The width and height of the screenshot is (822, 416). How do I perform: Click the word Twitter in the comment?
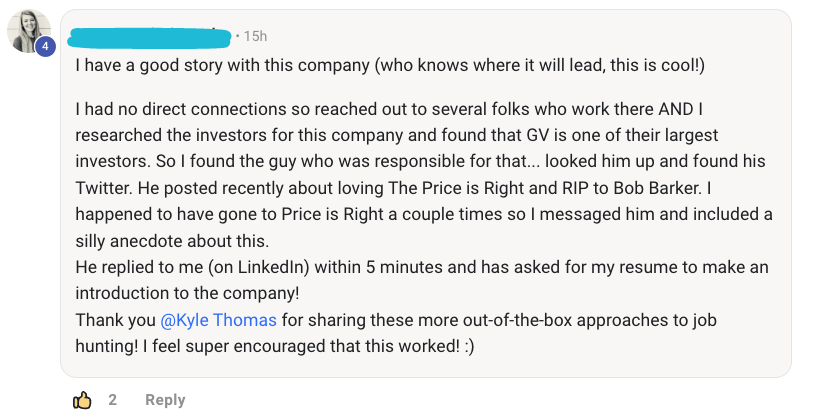tap(107, 186)
